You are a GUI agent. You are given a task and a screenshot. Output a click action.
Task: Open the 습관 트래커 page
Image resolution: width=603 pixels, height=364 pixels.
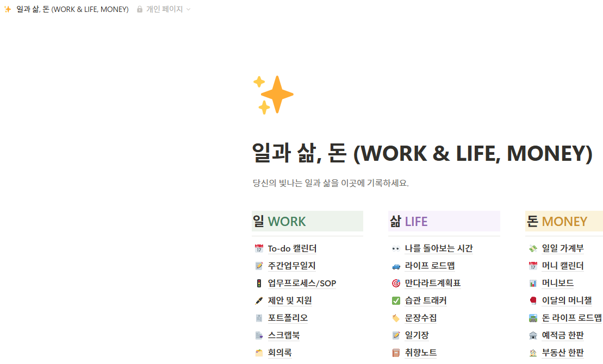pos(425,300)
